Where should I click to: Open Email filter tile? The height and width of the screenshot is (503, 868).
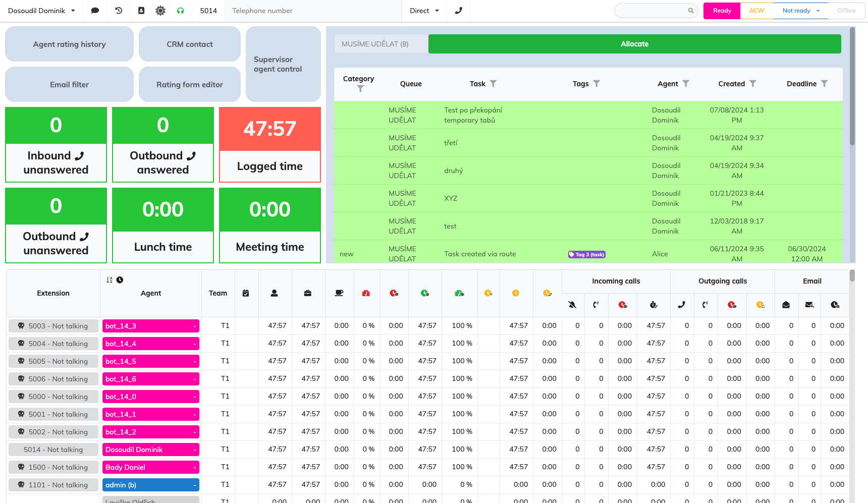click(x=69, y=84)
